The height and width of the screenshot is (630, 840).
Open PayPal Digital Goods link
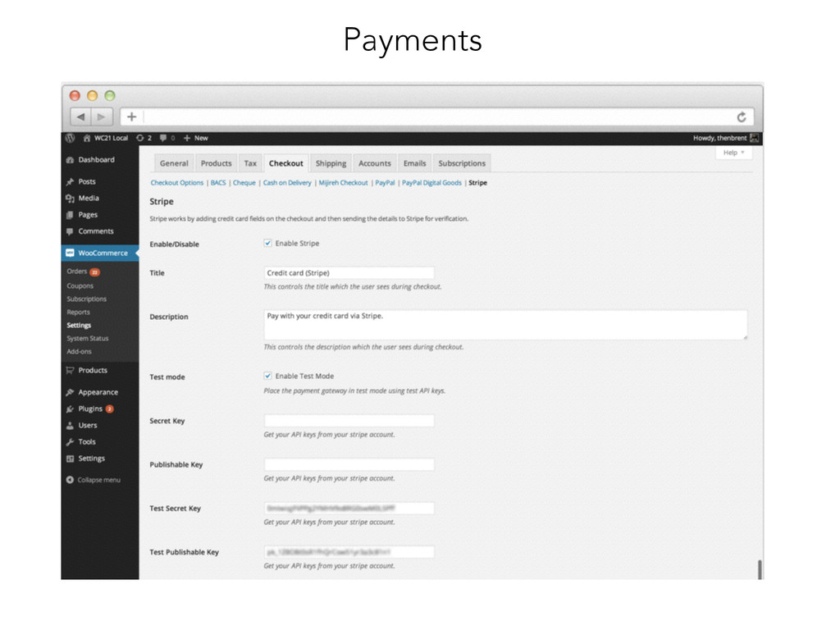[431, 183]
